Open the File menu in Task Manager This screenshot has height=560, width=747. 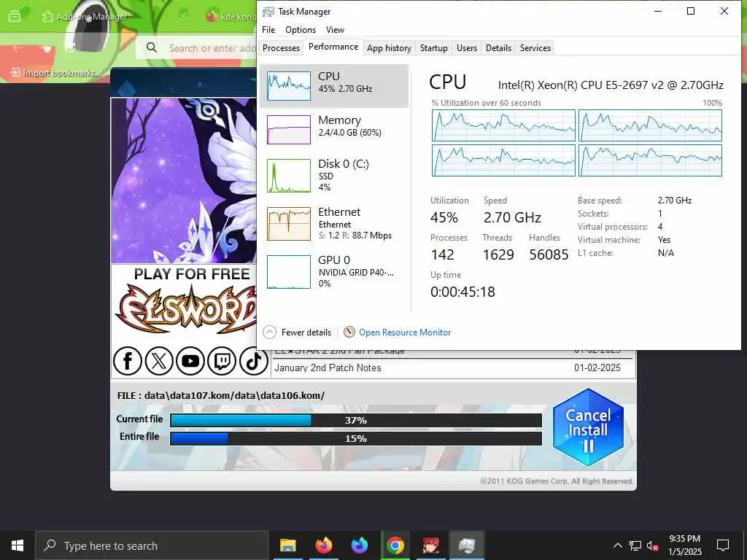click(268, 29)
